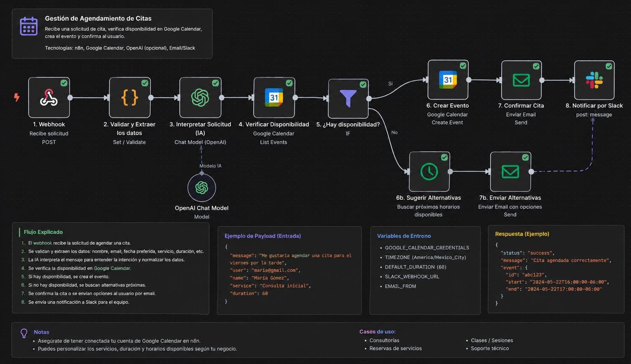Click the response line '"id": "abc123"'
The height and width of the screenshot is (364, 631).
(526, 275)
